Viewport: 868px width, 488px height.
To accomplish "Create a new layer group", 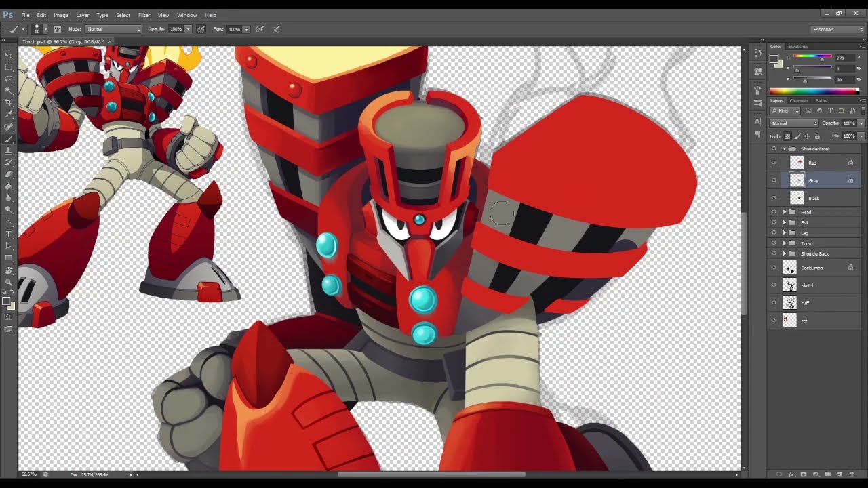I will [827, 474].
